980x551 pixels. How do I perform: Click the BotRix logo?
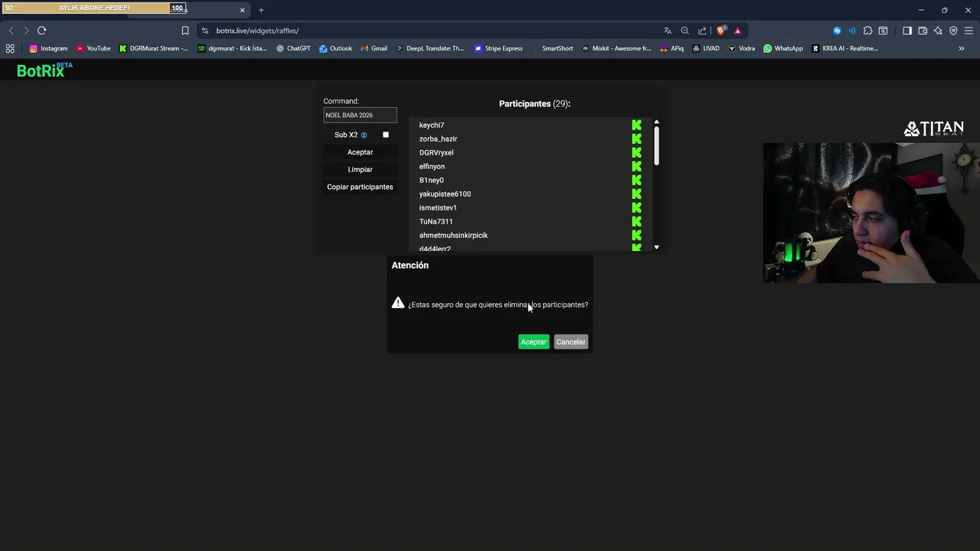pyautogui.click(x=44, y=70)
